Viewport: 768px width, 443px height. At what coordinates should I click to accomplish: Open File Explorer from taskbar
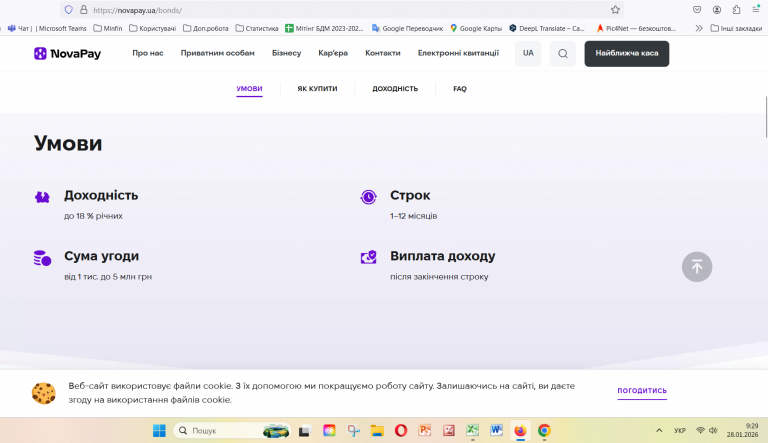(377, 431)
